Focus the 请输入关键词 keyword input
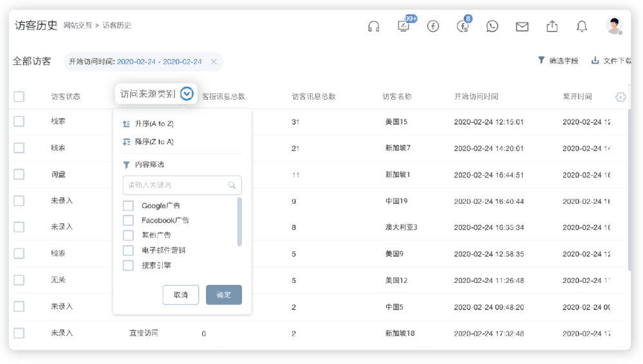The height and width of the screenshot is (364, 643). 182,185
